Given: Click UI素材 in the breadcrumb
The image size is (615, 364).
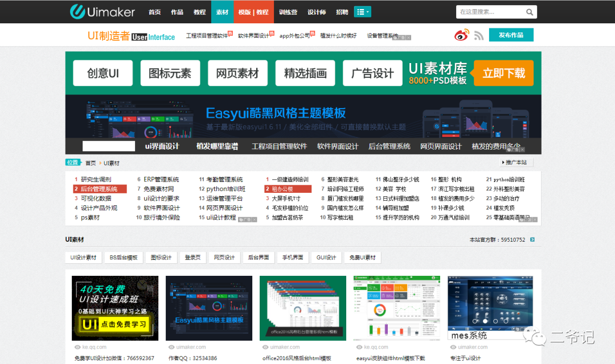Looking at the screenshot, I should coord(112,163).
